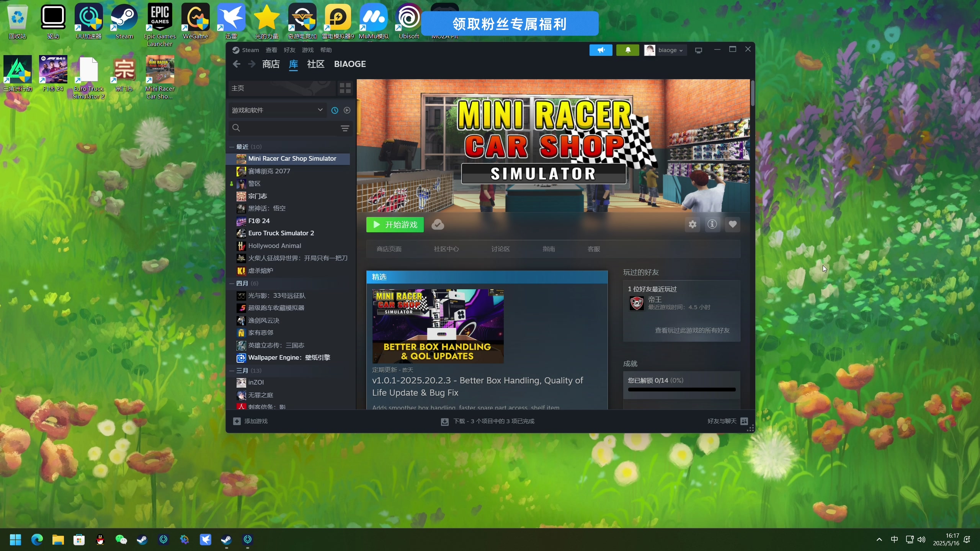Open Microsoft Edge from taskbar
The width and height of the screenshot is (980, 551).
(x=37, y=540)
